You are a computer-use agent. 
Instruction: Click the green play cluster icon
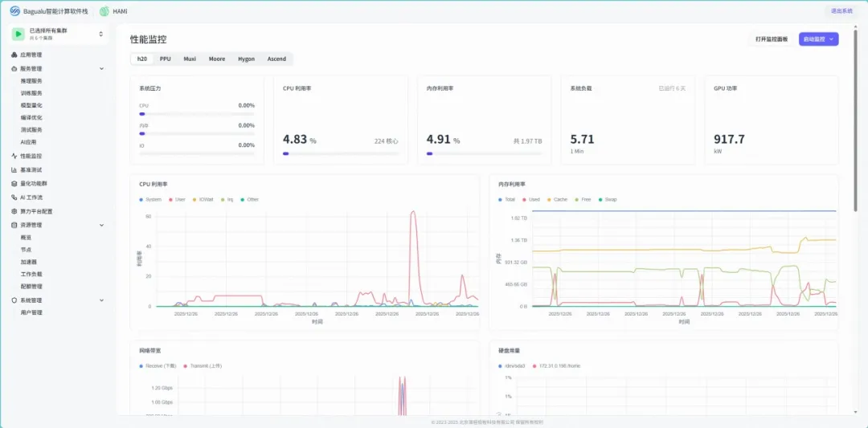point(18,34)
